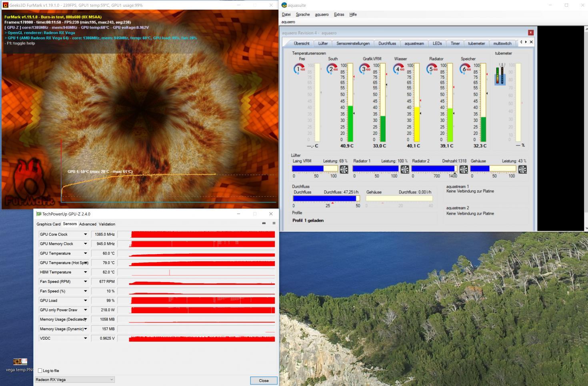The width and height of the screenshot is (588, 386).
Task: Open the Extras menu in aquasuite
Action: [x=339, y=14]
